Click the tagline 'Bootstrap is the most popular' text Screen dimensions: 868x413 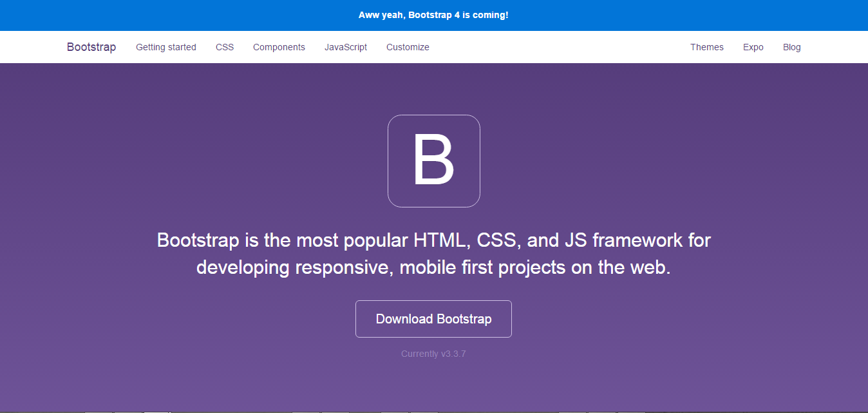433,254
